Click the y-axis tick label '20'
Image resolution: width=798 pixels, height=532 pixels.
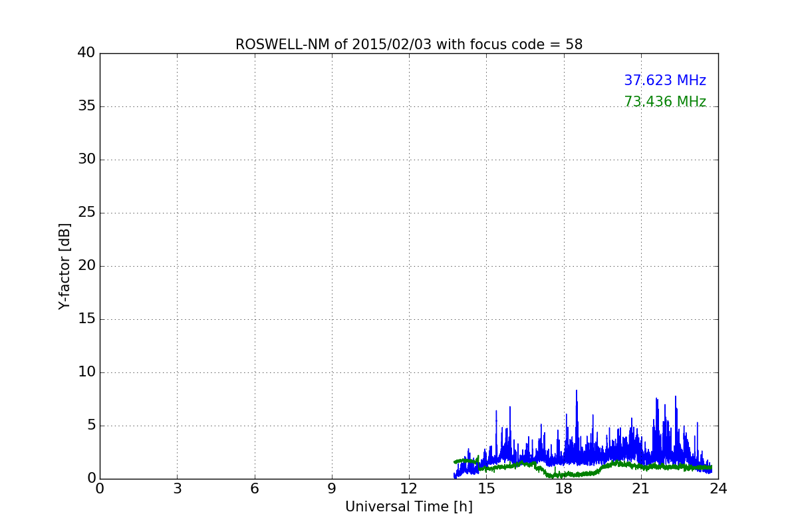point(86,266)
